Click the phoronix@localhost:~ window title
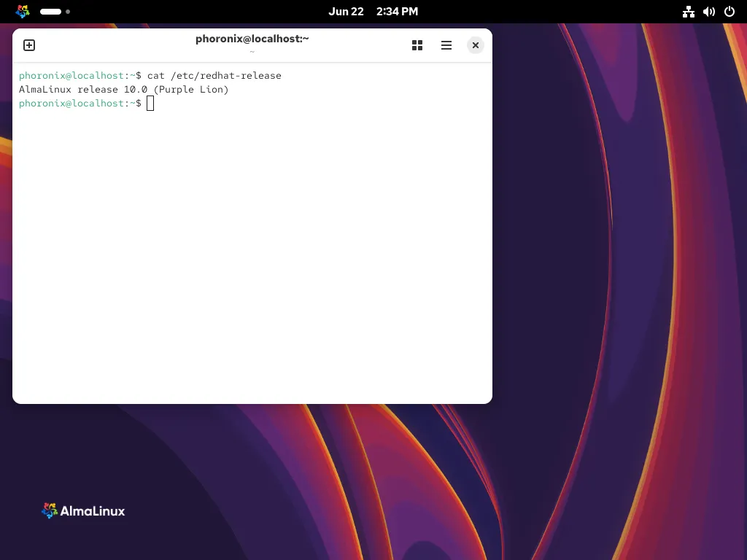Viewport: 747px width, 560px height. tap(252, 39)
